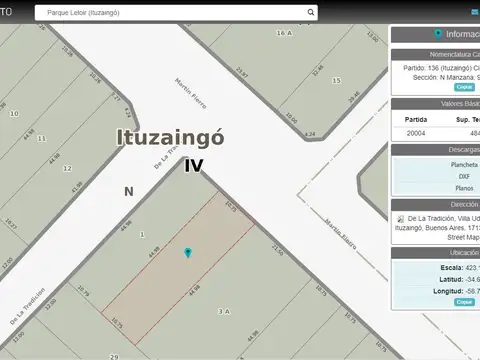Open the Planos download link
The width and height of the screenshot is (480, 360).
(464, 188)
